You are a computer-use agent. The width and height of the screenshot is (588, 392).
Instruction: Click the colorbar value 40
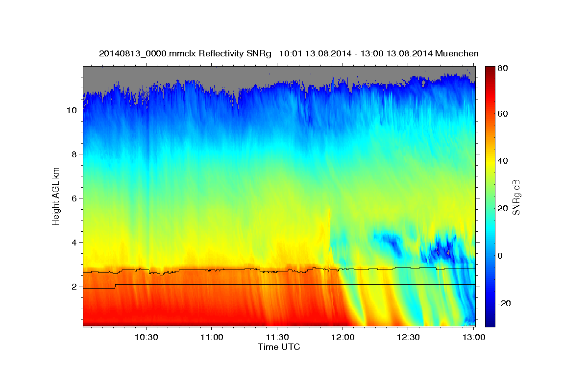point(503,161)
